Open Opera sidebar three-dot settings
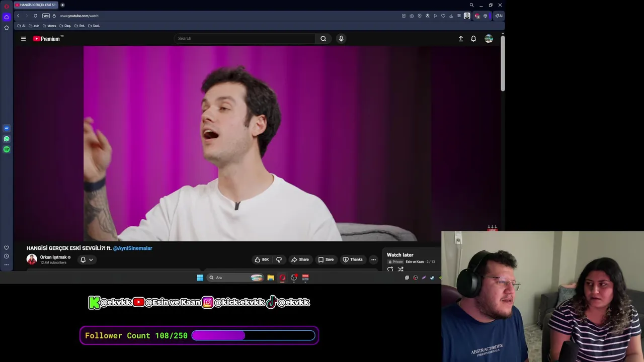The image size is (644, 362). tap(7, 265)
